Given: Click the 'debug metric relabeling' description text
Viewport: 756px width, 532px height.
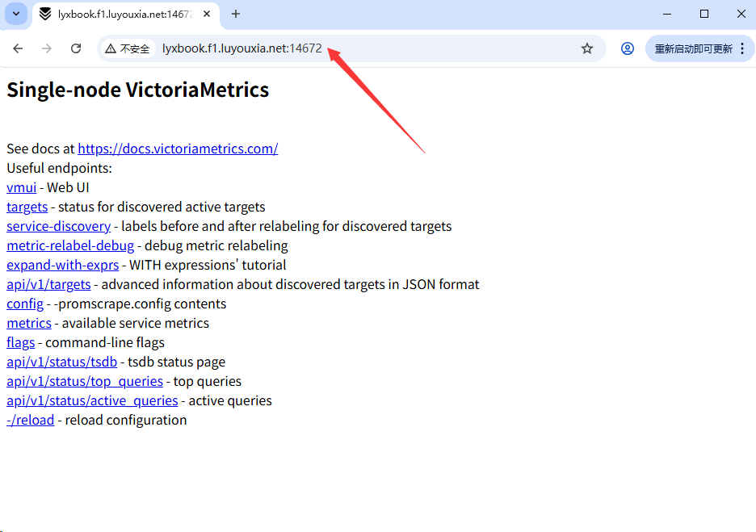Looking at the screenshot, I should coord(216,245).
